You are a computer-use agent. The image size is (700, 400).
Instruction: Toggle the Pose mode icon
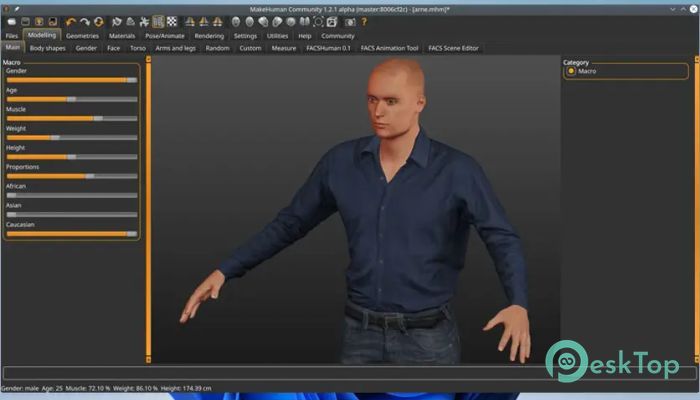point(144,21)
